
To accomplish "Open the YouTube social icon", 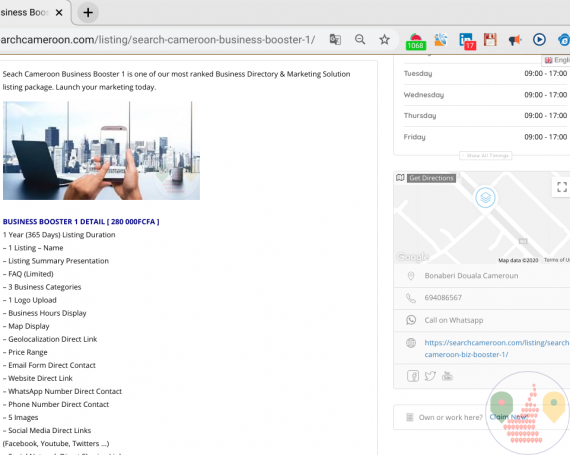I will click(447, 376).
